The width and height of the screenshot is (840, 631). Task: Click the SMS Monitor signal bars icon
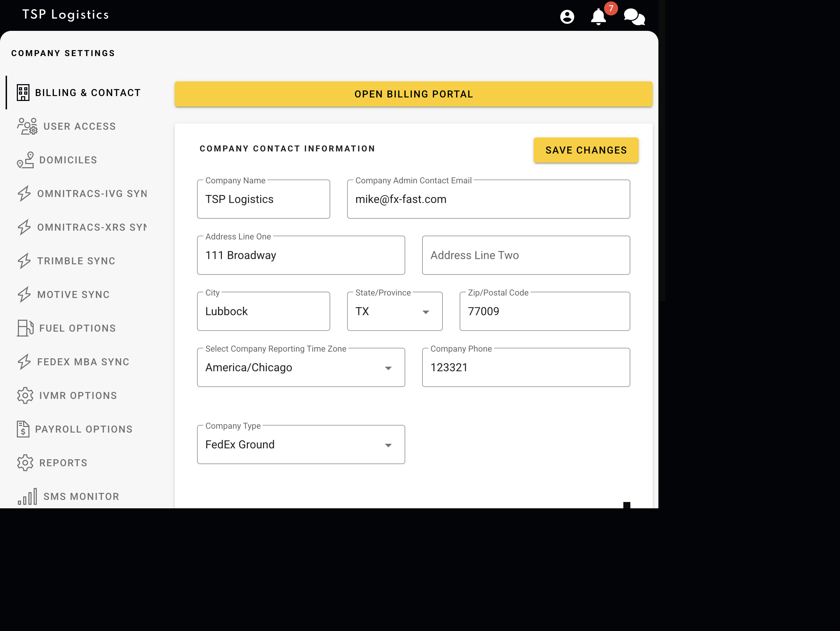pos(27,496)
